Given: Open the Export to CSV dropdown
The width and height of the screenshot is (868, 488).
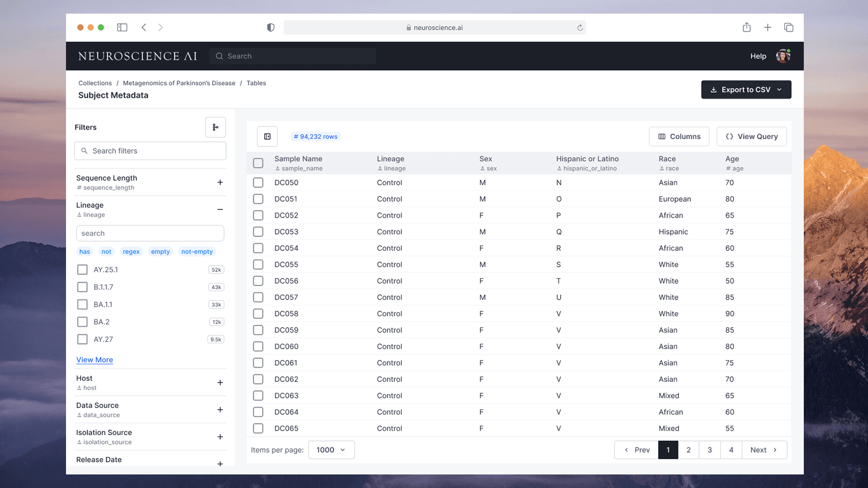Looking at the screenshot, I should click(x=746, y=89).
